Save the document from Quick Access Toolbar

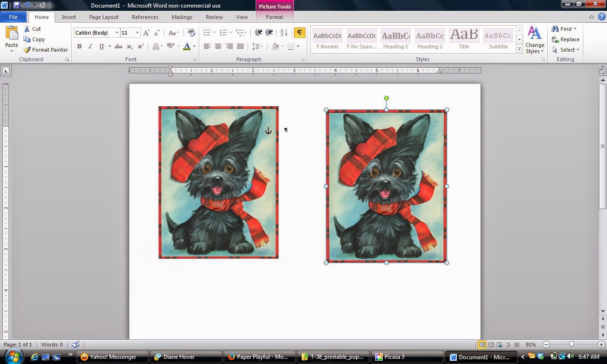17,5
